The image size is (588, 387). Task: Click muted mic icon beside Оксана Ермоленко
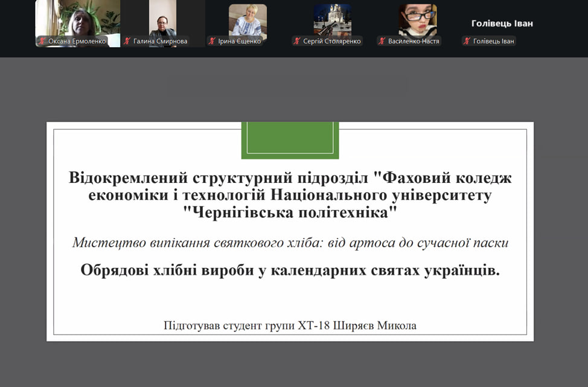point(42,41)
